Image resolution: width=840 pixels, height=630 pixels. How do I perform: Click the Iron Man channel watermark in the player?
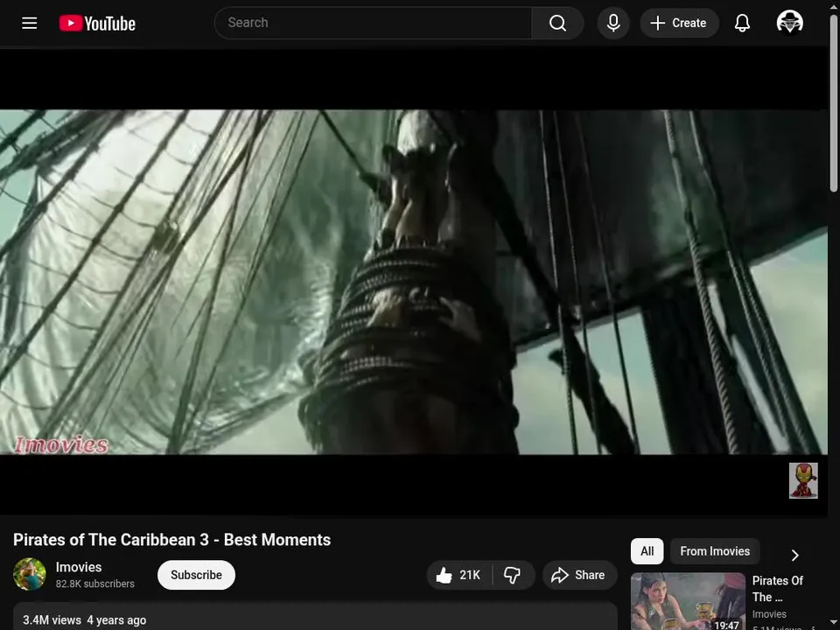pos(803,480)
